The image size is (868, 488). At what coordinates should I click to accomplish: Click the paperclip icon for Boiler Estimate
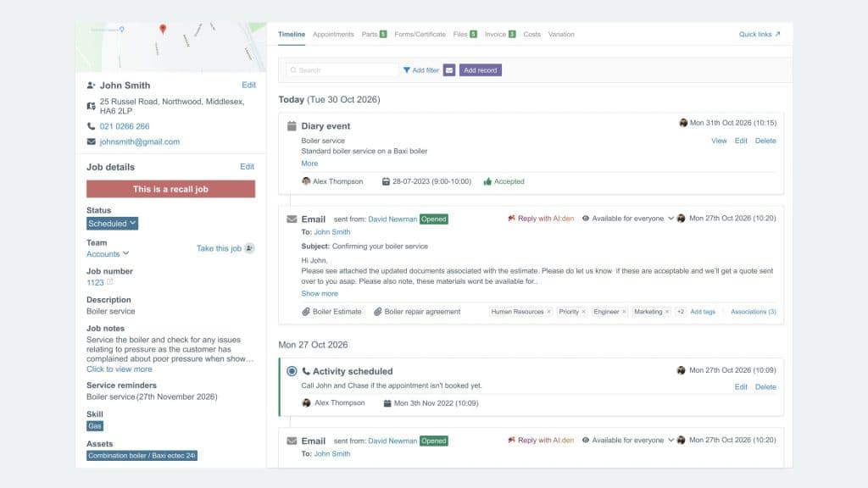pyautogui.click(x=305, y=312)
